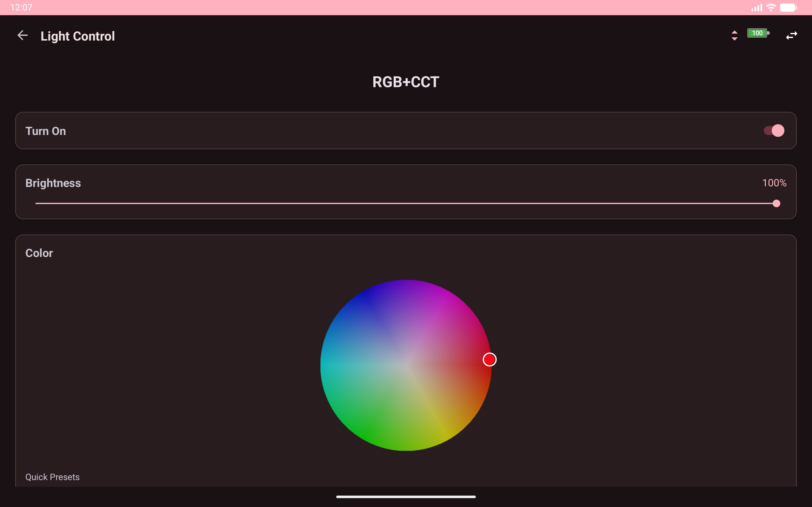The image size is (812, 507).
Task: Click the pink up-down arrows icon
Action: [734, 35]
